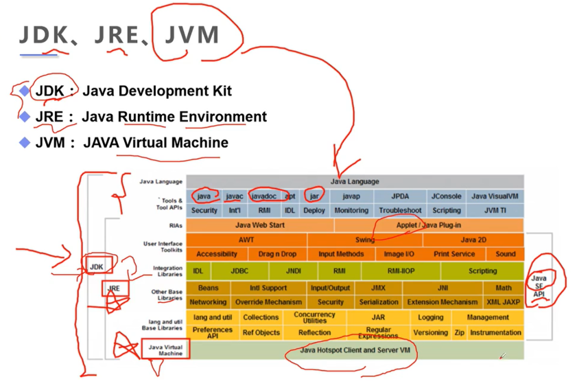Click the 'JNI' cell
The image size is (588, 388).
tap(443, 288)
